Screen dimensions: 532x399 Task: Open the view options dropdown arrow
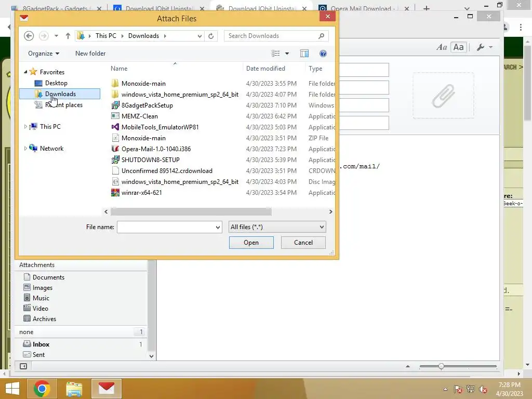[287, 54]
